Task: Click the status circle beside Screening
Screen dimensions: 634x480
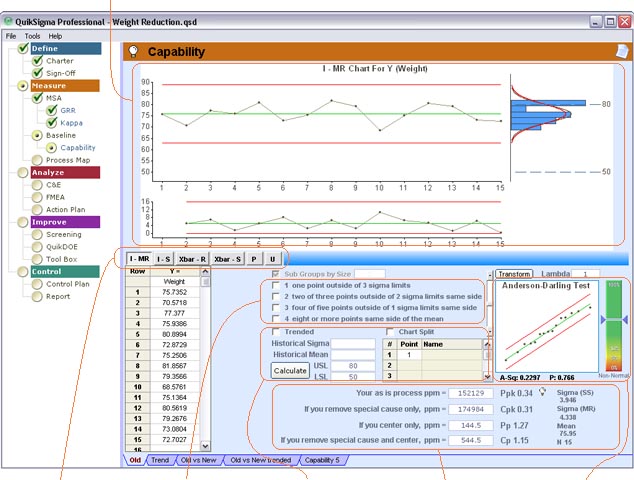Action: (37, 235)
